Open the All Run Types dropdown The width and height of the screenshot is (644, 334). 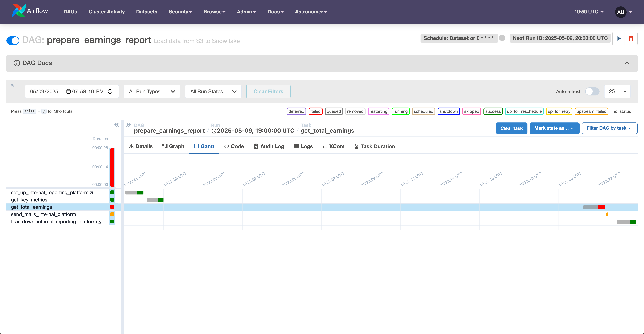click(152, 91)
